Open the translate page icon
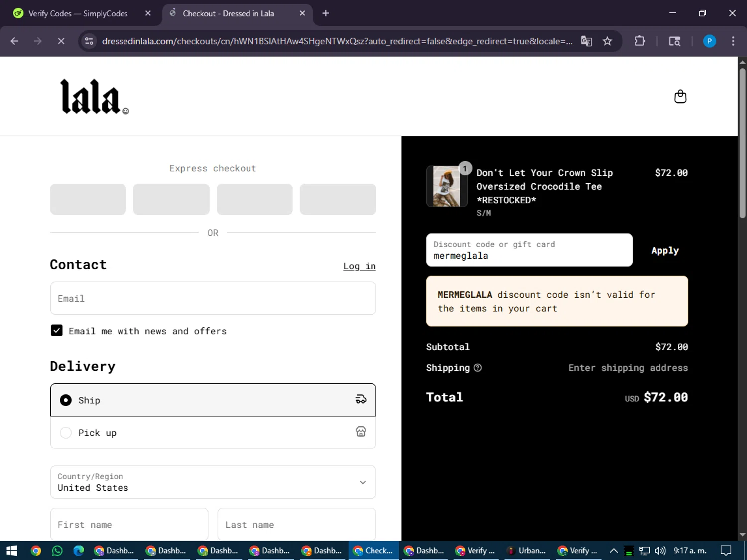This screenshot has width=747, height=560. click(x=586, y=41)
